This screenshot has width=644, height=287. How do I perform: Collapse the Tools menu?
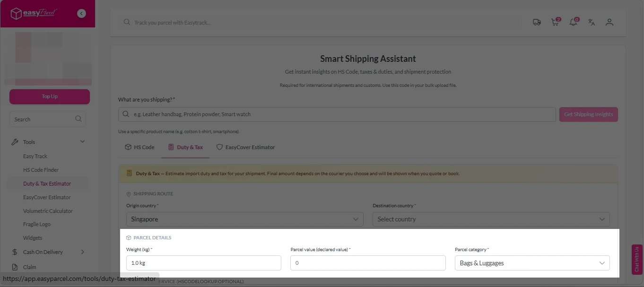(x=82, y=141)
